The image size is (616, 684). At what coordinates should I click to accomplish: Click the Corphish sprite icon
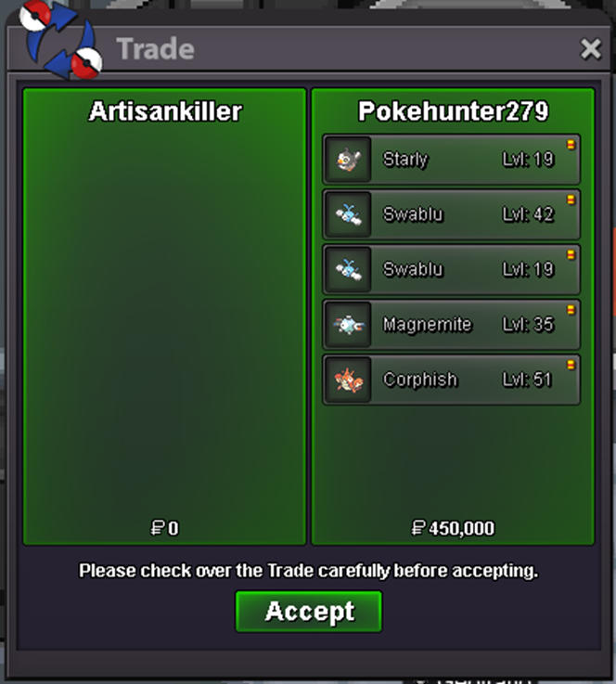[348, 380]
